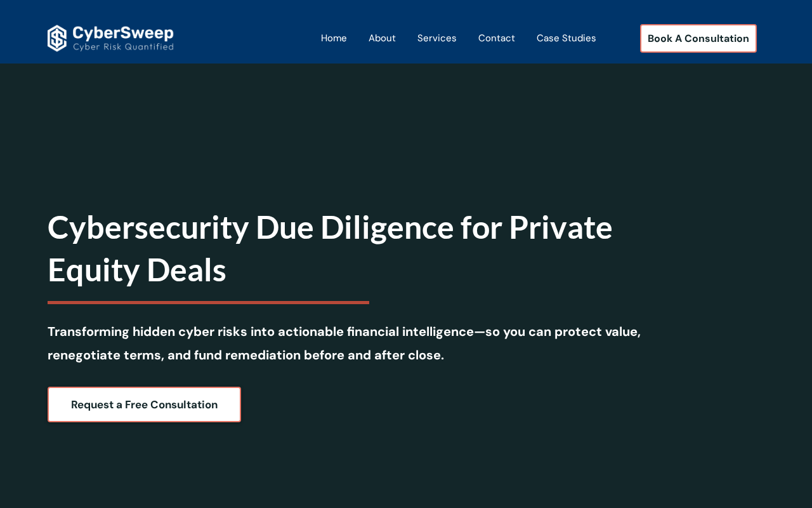Image resolution: width=812 pixels, height=508 pixels.
Task: Click the 'Cyber Risk Quantified' tagline under the logo
Action: [123, 47]
